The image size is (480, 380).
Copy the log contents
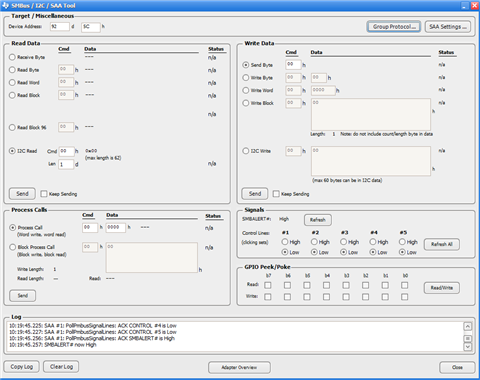point(22,367)
